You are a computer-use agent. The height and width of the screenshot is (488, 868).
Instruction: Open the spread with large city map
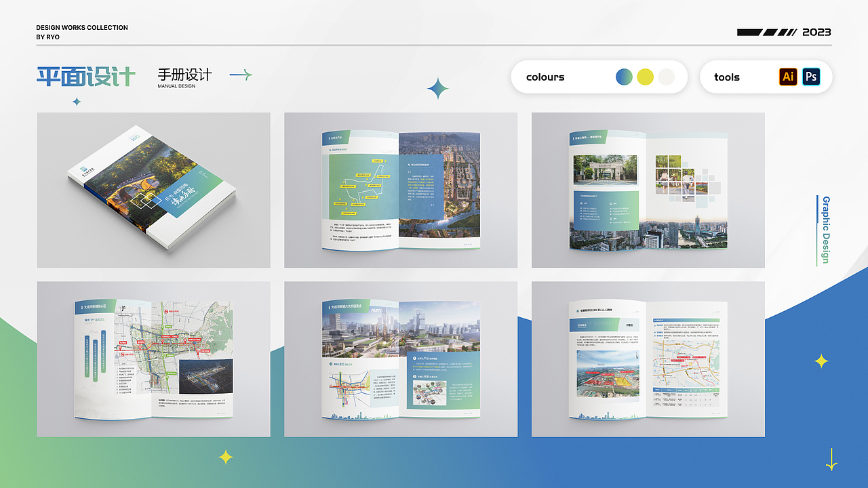153,359
